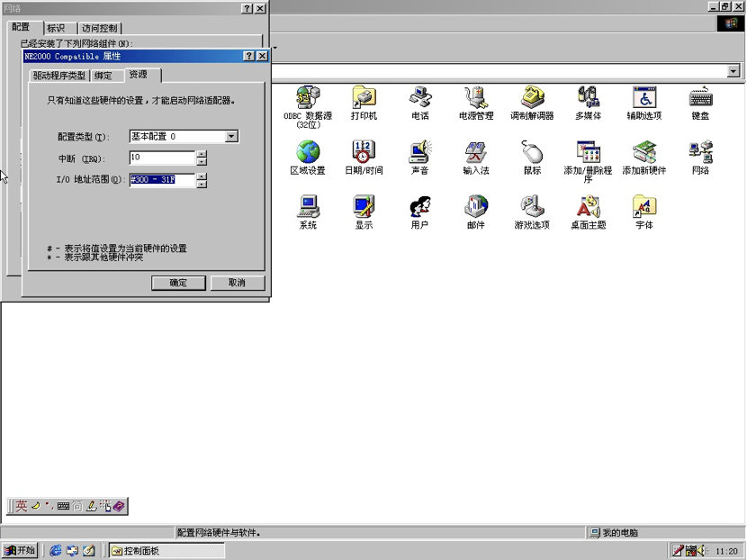Image resolution: width=747 pixels, height=560 pixels.
Task: Open the Control Panel address bar dropdown
Action: (x=733, y=70)
